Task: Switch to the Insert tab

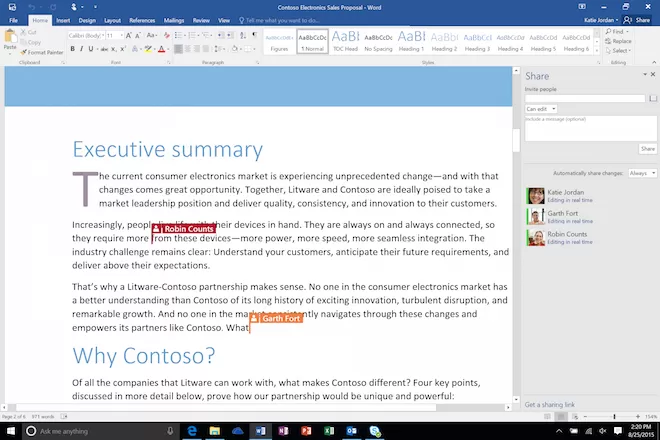Action: click(63, 20)
